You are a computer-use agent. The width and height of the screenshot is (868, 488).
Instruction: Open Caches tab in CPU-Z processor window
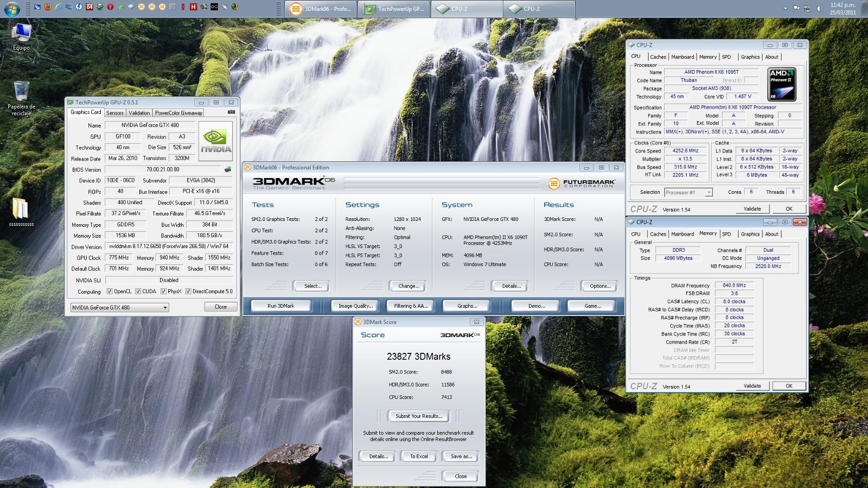(x=658, y=57)
